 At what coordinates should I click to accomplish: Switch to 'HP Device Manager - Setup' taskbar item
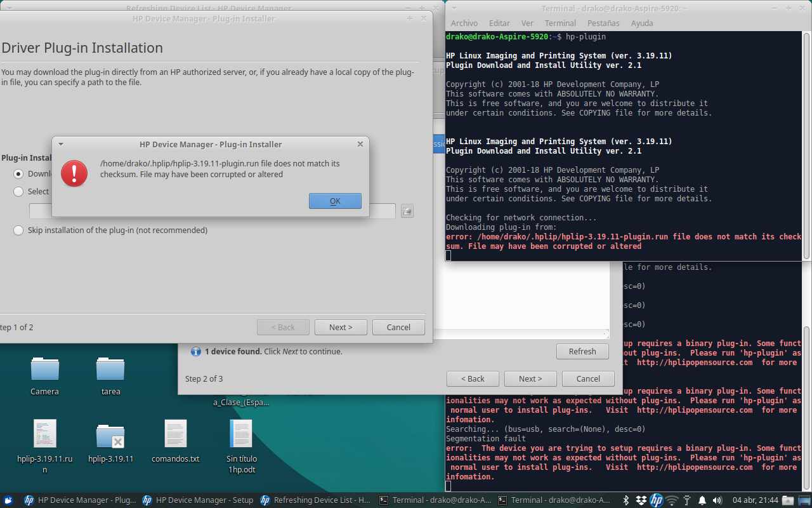pyautogui.click(x=197, y=500)
